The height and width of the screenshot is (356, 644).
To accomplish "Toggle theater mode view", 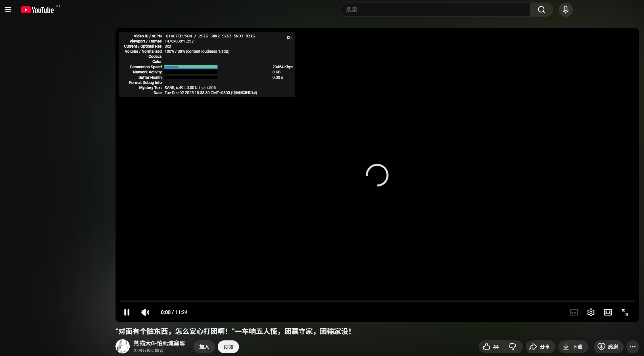I will (608, 312).
